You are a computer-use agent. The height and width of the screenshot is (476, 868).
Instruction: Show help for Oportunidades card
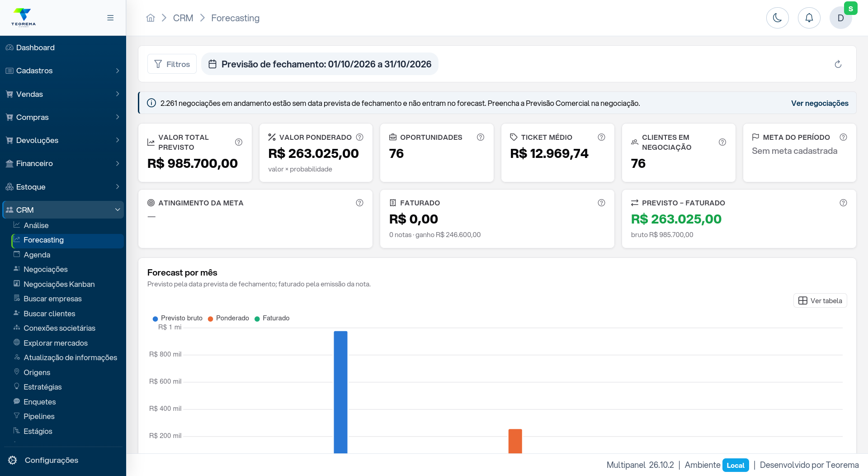[481, 137]
